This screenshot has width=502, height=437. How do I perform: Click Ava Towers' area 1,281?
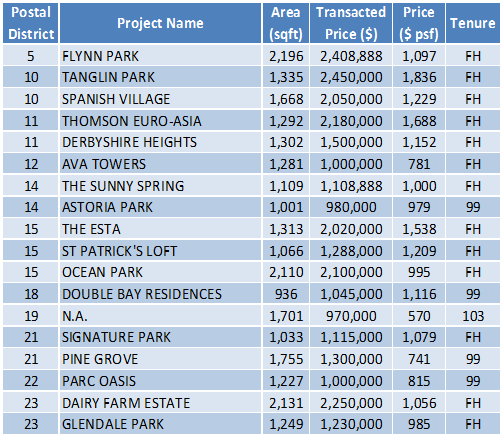286,164
